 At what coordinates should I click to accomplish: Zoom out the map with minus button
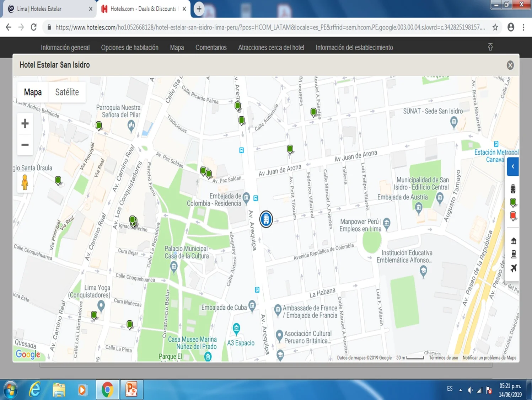click(x=25, y=145)
